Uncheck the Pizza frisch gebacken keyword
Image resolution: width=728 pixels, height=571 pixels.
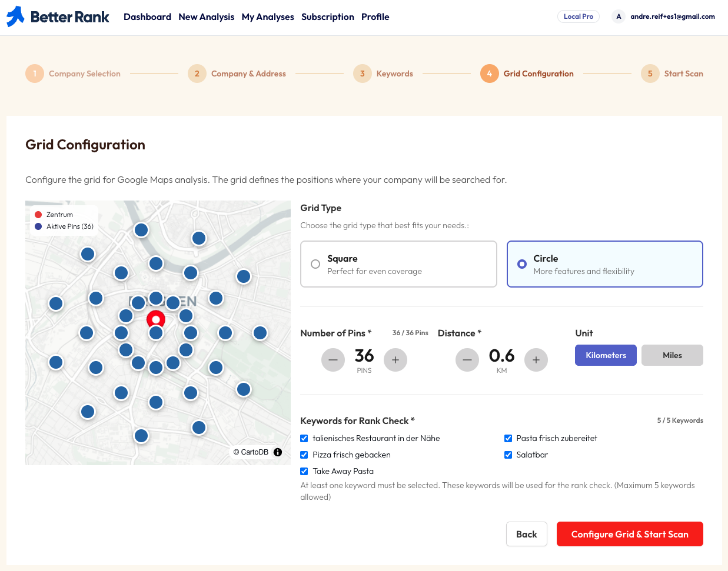pos(304,455)
